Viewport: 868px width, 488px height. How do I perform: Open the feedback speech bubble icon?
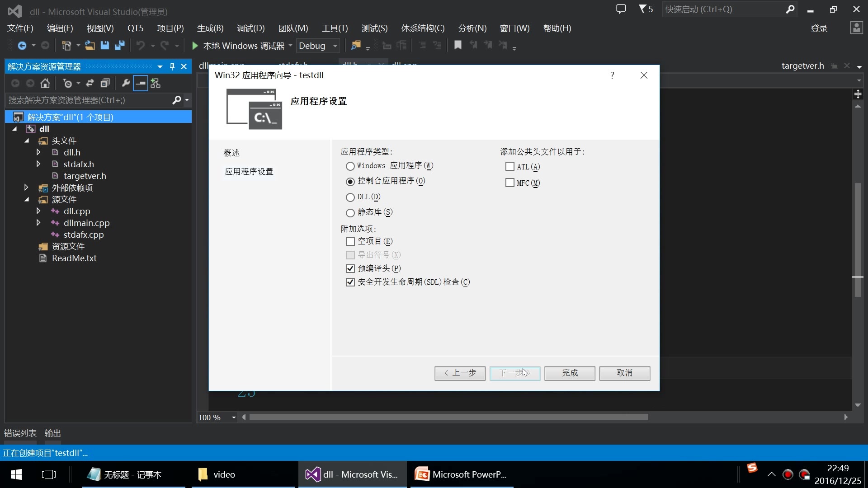[x=621, y=9]
